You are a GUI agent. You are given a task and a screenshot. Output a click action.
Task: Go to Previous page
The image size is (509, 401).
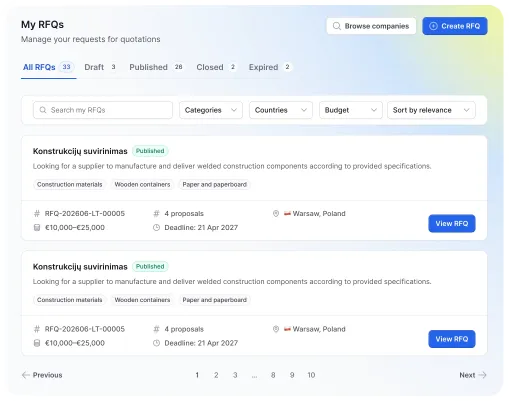(42, 375)
